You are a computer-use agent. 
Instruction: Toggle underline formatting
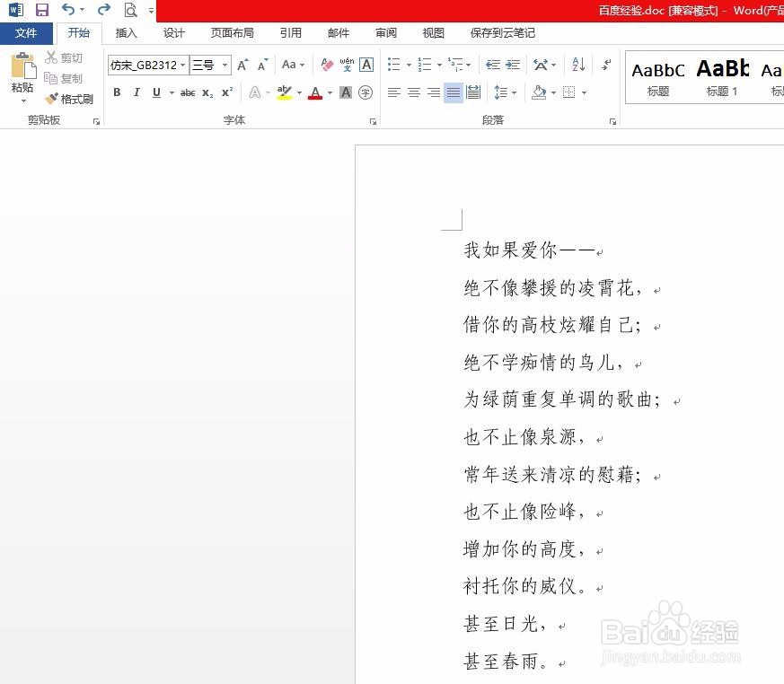click(x=156, y=92)
